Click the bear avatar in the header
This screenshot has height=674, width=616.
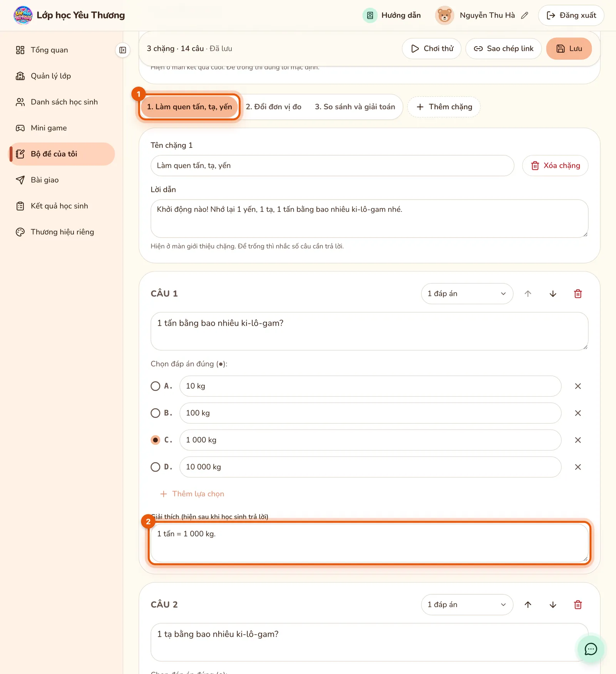click(444, 15)
